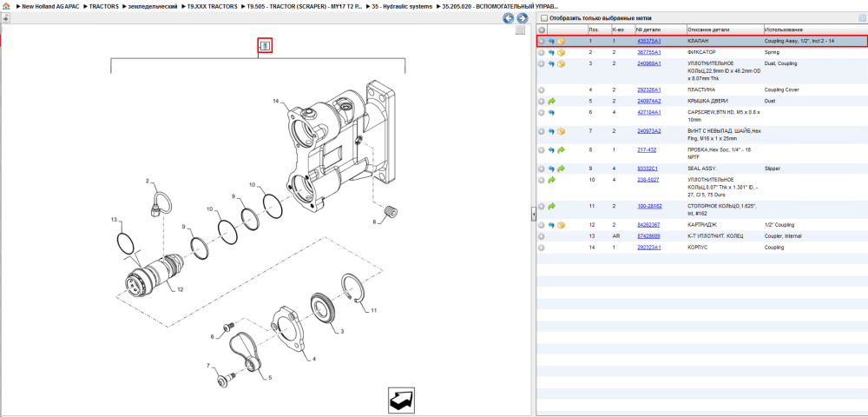Go to next figure with blue right arrow

click(x=522, y=18)
